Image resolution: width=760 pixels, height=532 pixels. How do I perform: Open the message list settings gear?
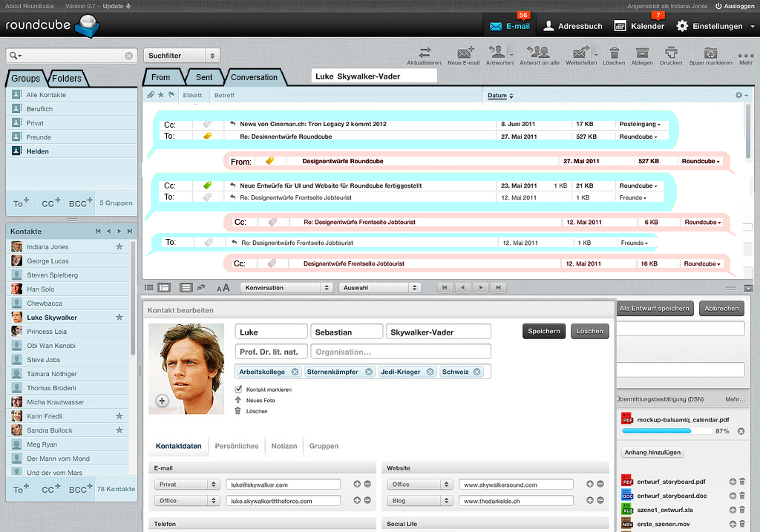coord(741,95)
